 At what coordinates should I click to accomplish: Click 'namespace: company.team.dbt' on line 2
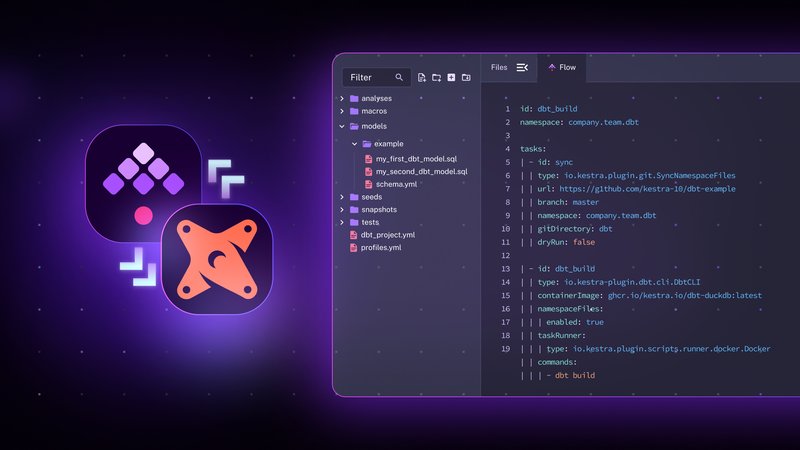pyautogui.click(x=579, y=122)
